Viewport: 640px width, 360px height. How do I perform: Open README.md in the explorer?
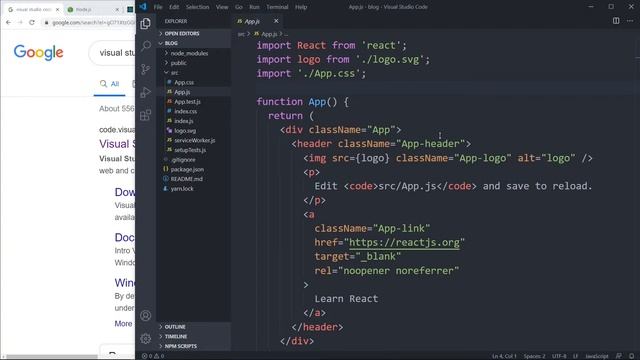tap(193, 179)
